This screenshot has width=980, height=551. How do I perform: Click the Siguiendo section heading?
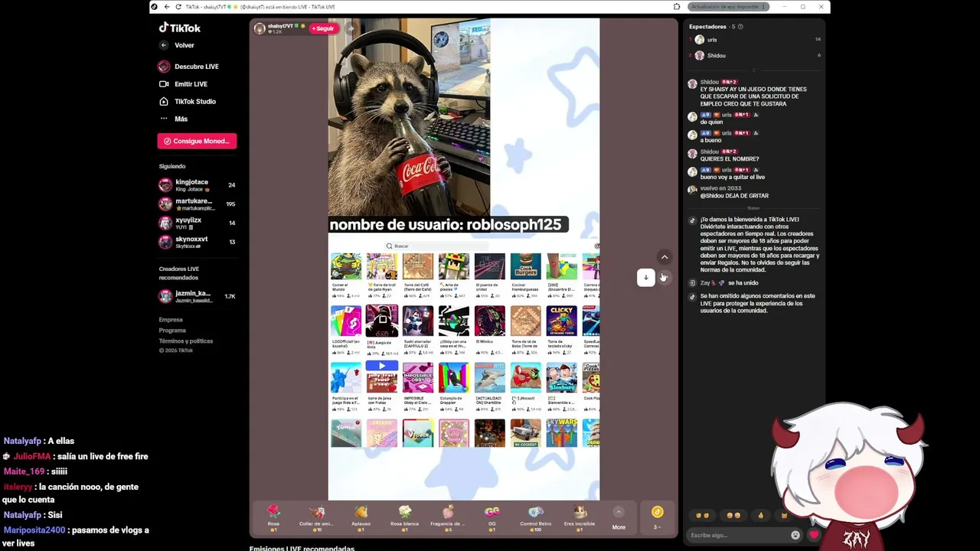tap(172, 166)
